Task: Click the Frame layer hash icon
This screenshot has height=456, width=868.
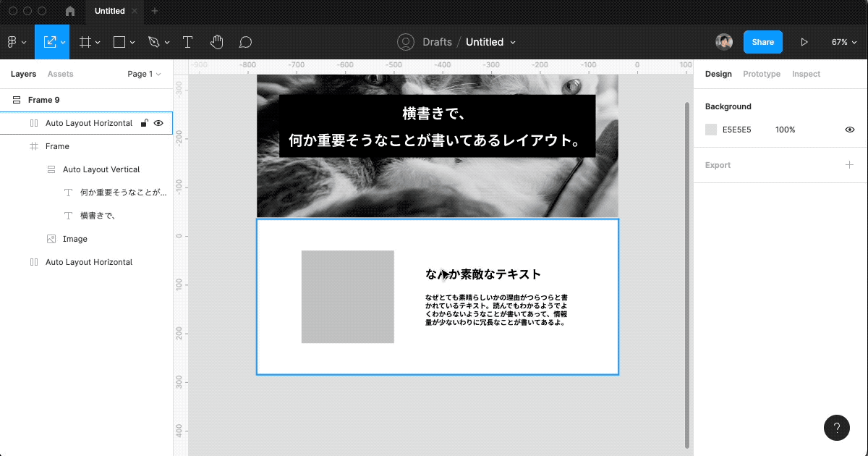Action: (34, 146)
